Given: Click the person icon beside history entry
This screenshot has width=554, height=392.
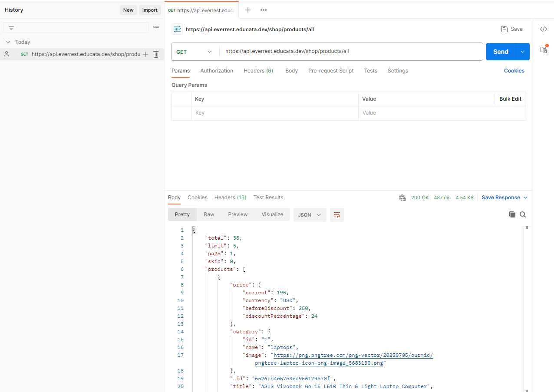Looking at the screenshot, I should [7, 54].
